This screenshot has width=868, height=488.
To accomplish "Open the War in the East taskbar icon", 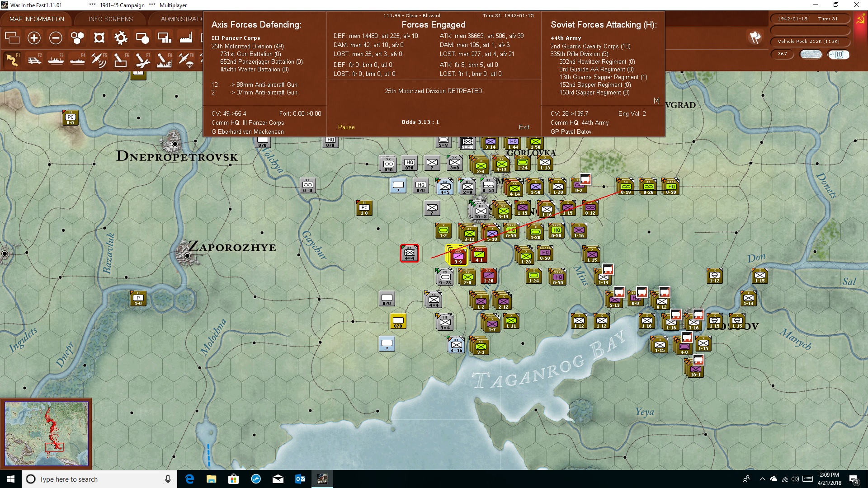I will (322, 479).
